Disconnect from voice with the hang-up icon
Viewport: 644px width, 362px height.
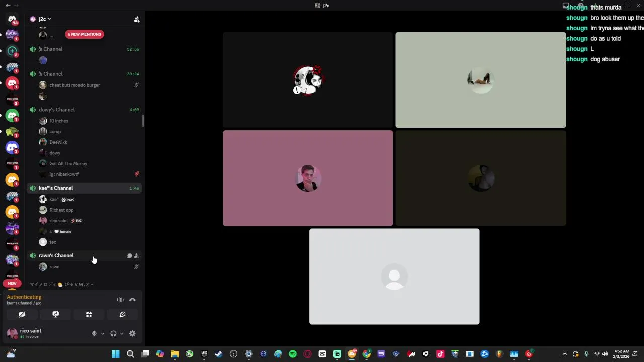[132, 300]
